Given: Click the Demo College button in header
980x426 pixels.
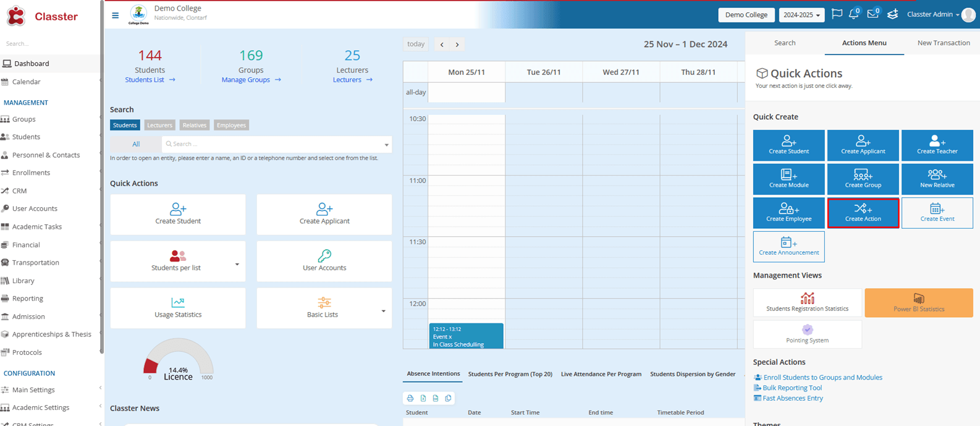Looking at the screenshot, I should [x=746, y=15].
